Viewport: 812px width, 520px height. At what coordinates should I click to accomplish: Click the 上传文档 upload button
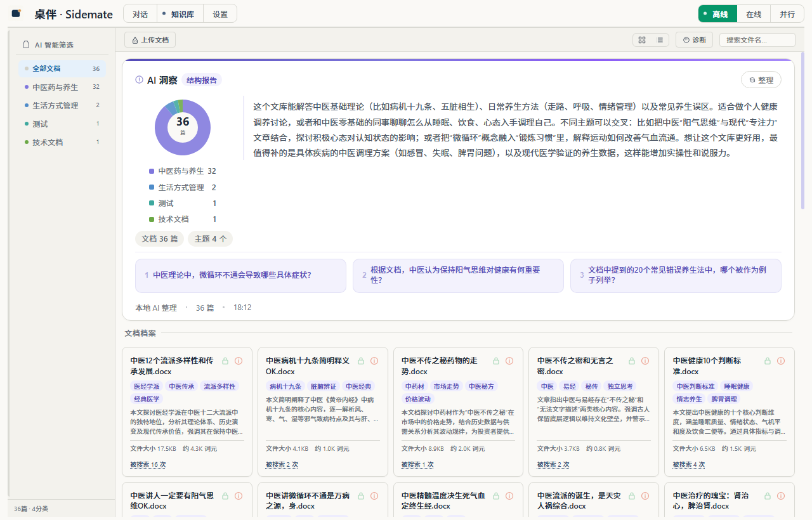click(x=150, y=40)
